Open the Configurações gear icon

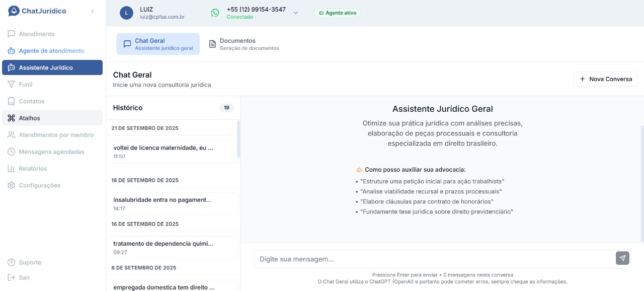click(11, 185)
